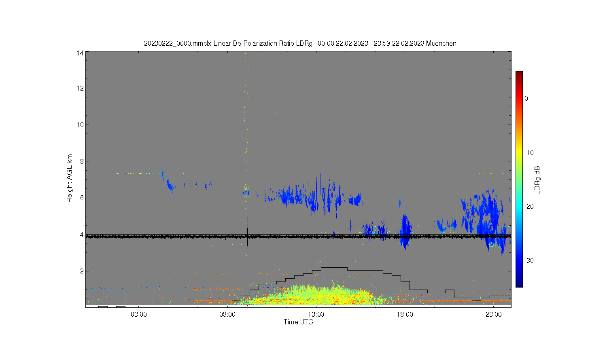
Task: Click the 18:00 time tick label
Action: point(405,314)
